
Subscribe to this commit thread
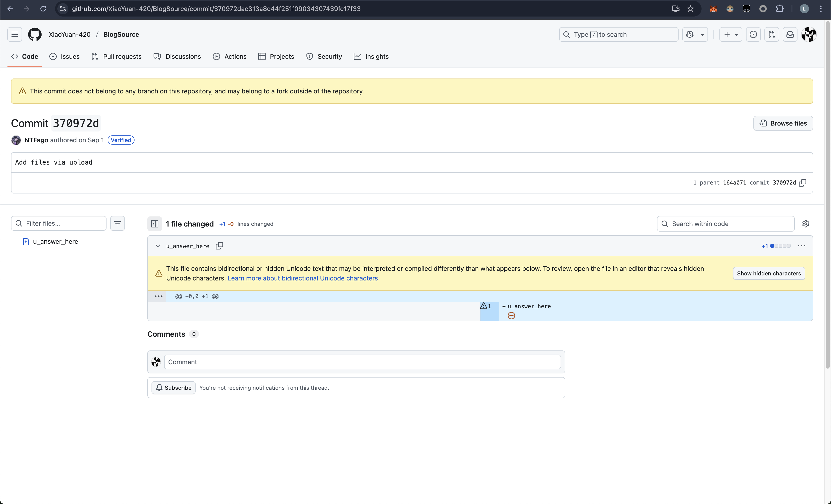(173, 388)
